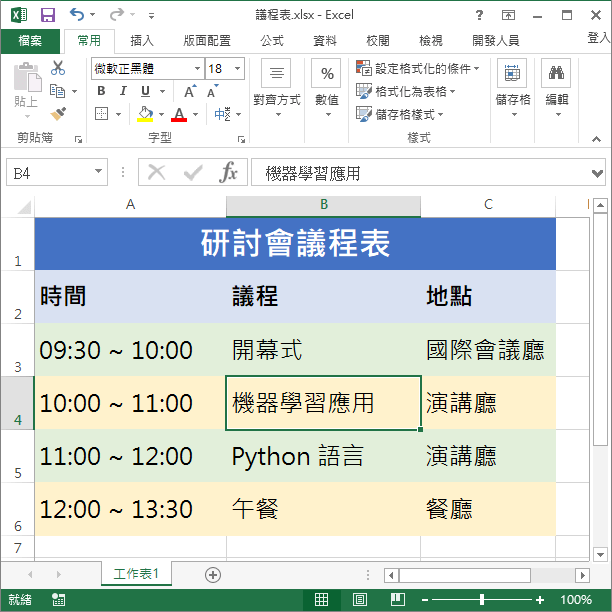Open the Name Box dropdown arrow
This screenshot has height=612, width=612.
pyautogui.click(x=99, y=171)
